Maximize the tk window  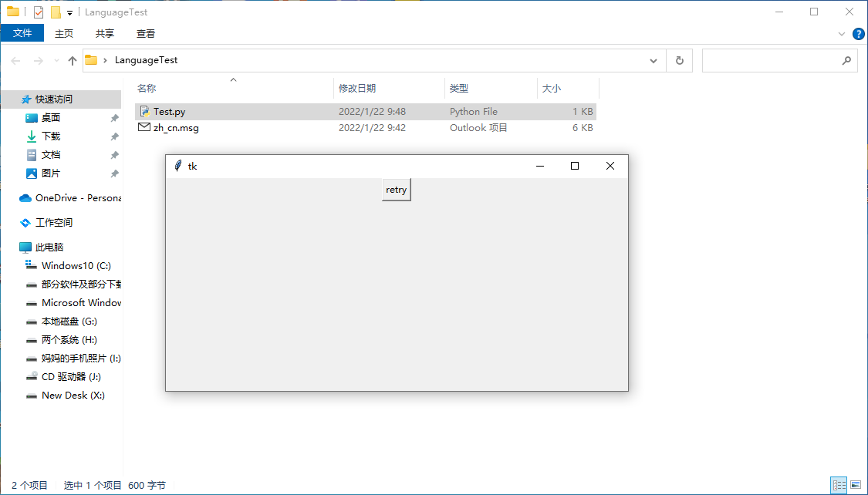click(575, 166)
